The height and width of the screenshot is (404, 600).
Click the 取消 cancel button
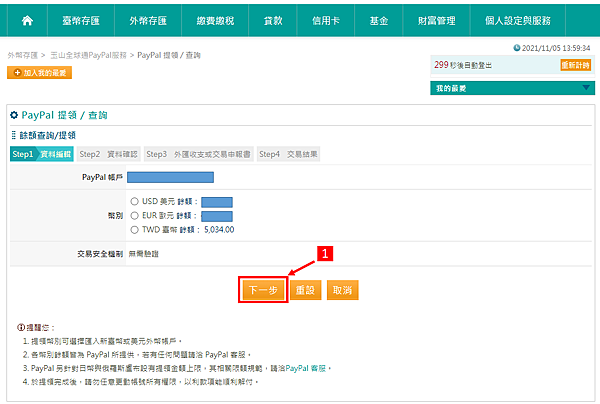point(342,290)
